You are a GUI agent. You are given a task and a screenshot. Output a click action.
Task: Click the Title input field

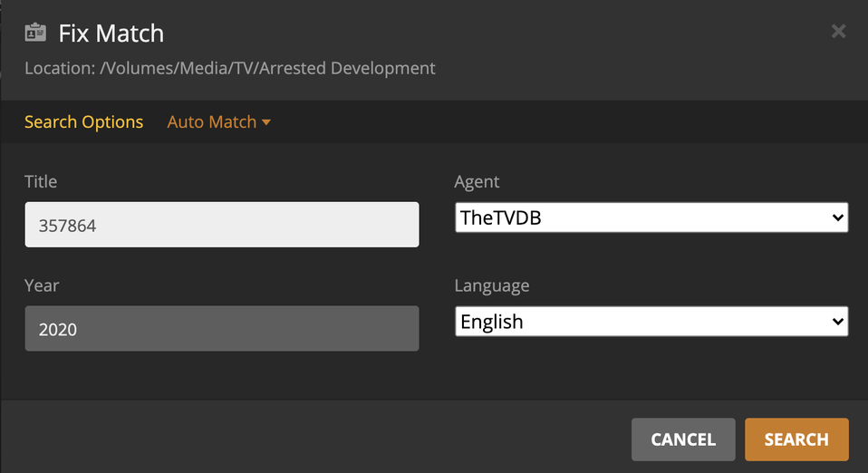(x=221, y=225)
